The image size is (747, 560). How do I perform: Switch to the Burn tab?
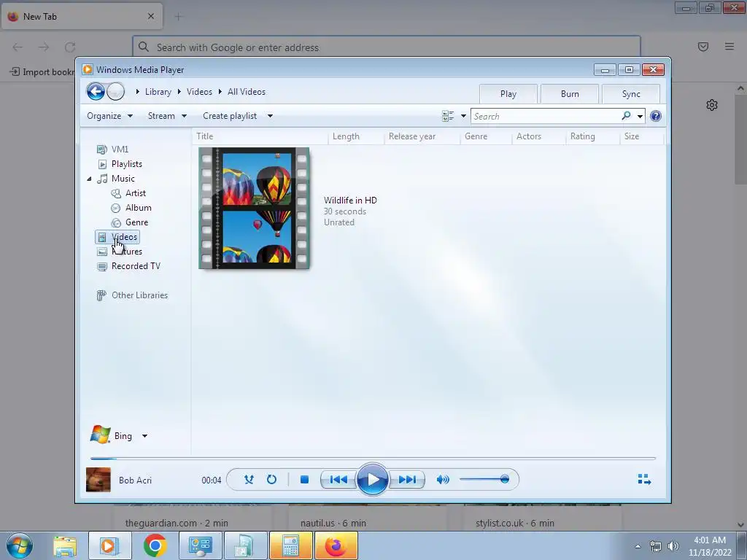(570, 94)
